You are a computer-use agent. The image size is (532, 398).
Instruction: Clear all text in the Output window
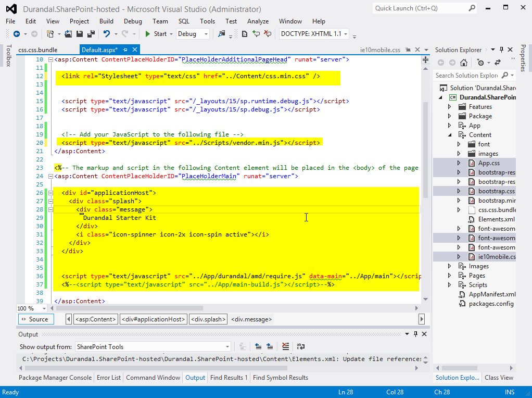(285, 346)
